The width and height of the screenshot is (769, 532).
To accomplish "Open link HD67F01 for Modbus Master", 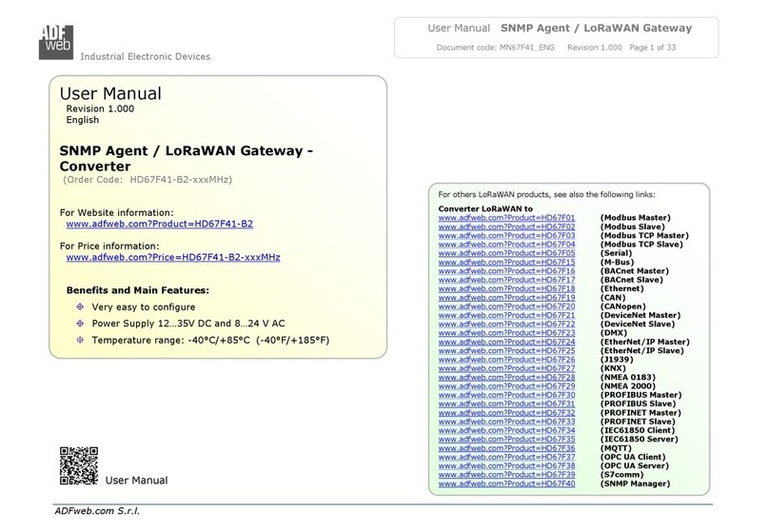I will (x=506, y=218).
